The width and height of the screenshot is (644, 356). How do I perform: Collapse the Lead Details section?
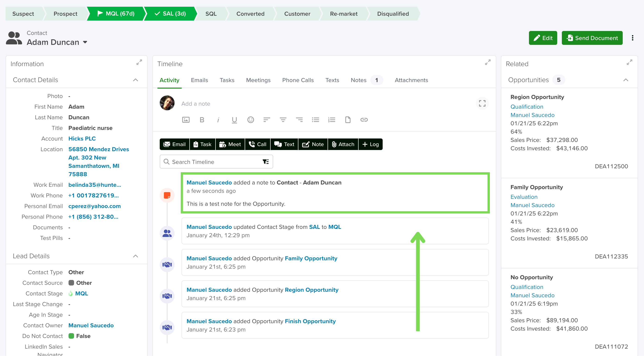(135, 256)
